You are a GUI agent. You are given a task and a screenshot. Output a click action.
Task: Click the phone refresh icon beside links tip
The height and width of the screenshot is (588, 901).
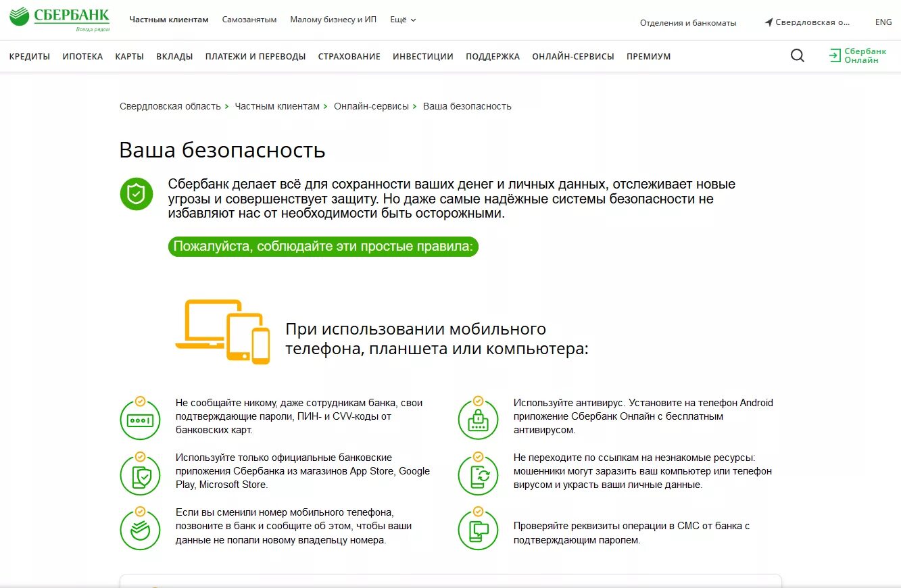pos(478,473)
